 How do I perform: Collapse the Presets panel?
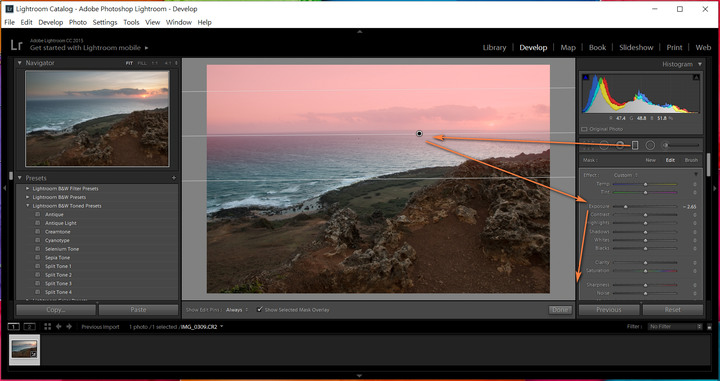pyautogui.click(x=20, y=178)
